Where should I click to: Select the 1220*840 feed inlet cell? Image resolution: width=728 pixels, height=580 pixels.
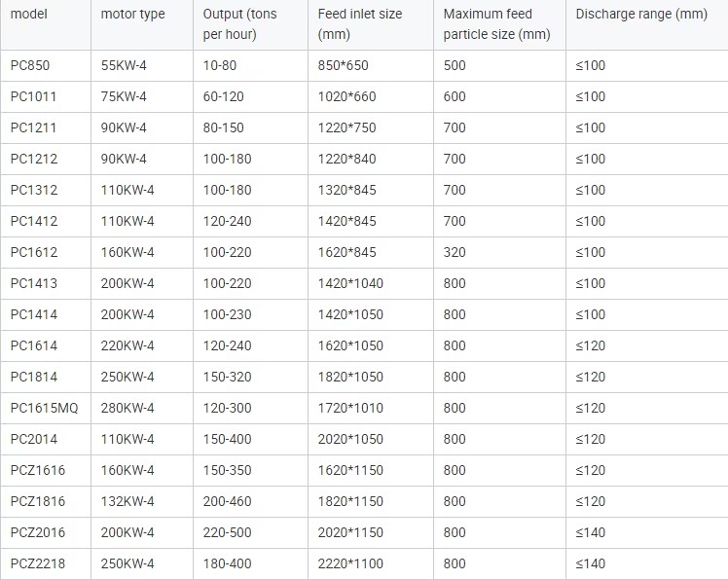[346, 159]
